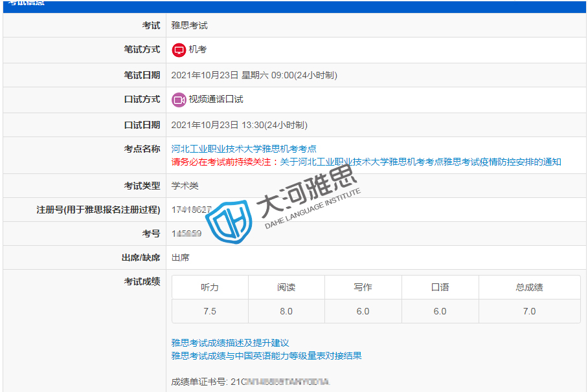The width and height of the screenshot is (588, 392).
Task: Open the 河北工业职业技术大学雅思机考考点 link
Action: [x=243, y=149]
